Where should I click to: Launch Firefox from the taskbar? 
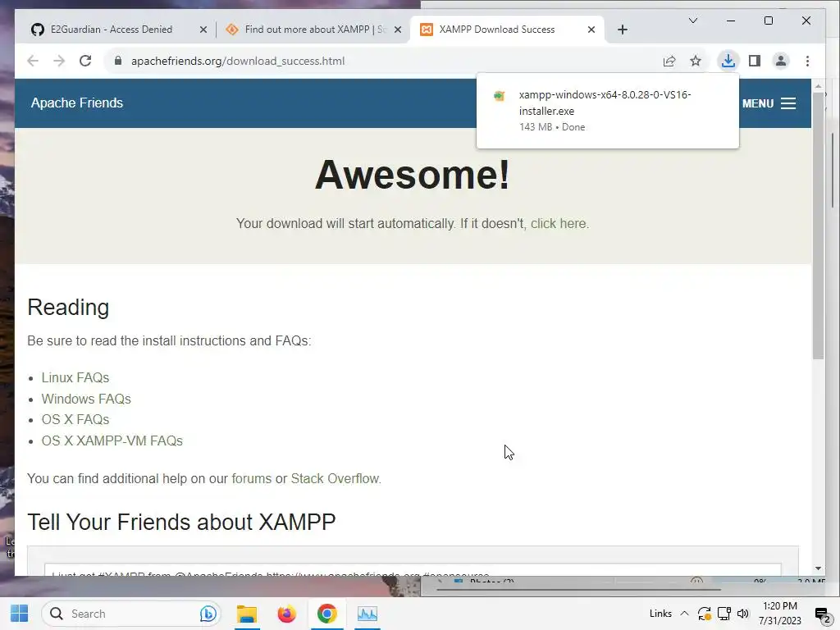click(x=286, y=614)
